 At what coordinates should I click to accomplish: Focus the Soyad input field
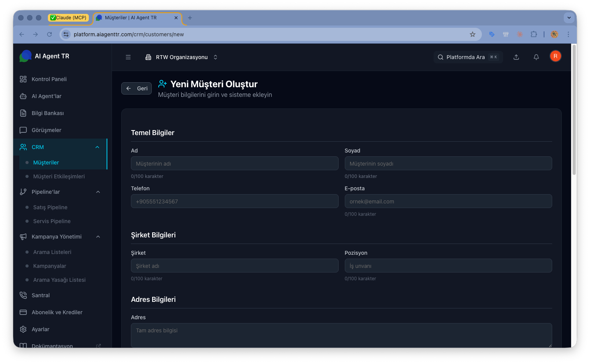pyautogui.click(x=448, y=163)
